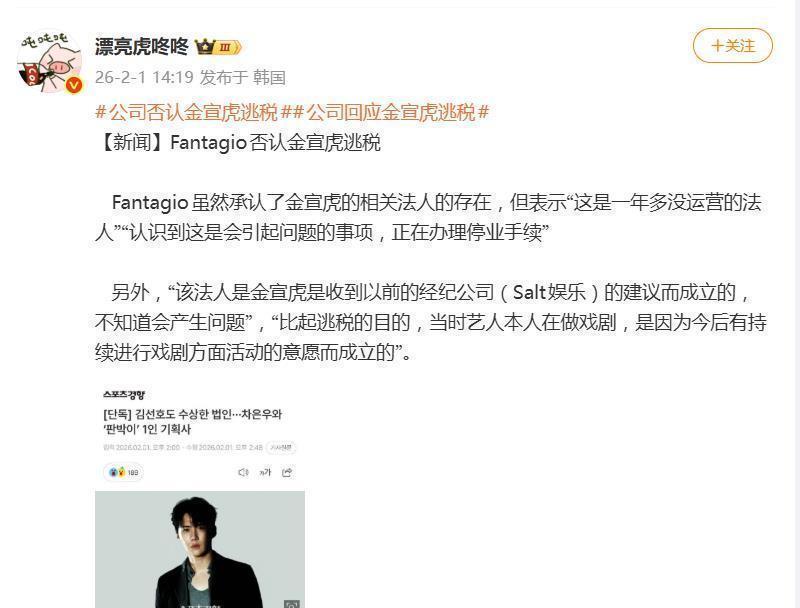Click the post timestamp 26-2-1 14:19

click(144, 78)
